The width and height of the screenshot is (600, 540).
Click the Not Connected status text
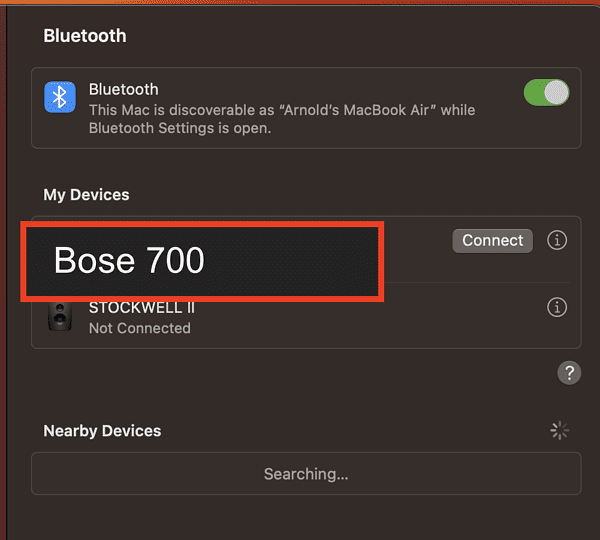click(139, 328)
